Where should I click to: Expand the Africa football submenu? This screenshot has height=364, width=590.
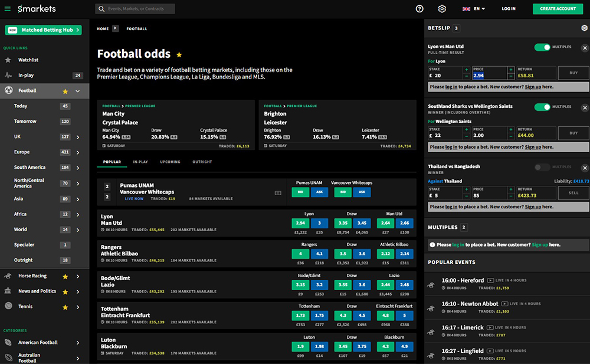point(78,215)
